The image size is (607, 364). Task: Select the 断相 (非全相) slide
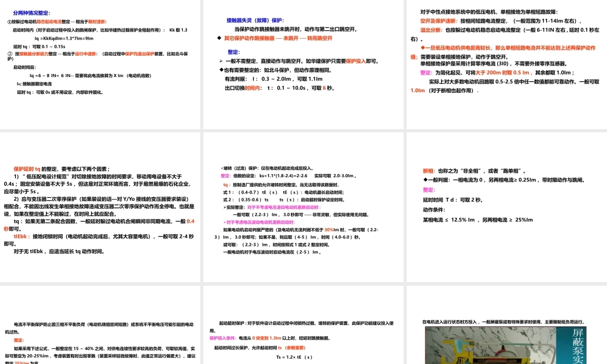tap(507, 207)
